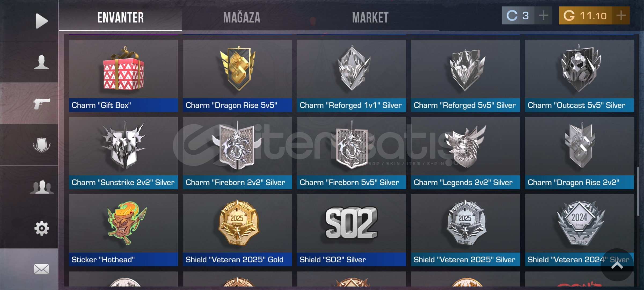The height and width of the screenshot is (290, 644).
Task: Select the ENVANTER tab
Action: 120,18
